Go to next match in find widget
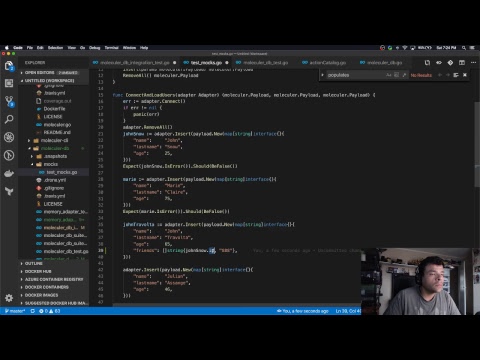This screenshot has width=480, height=360. 448,75
